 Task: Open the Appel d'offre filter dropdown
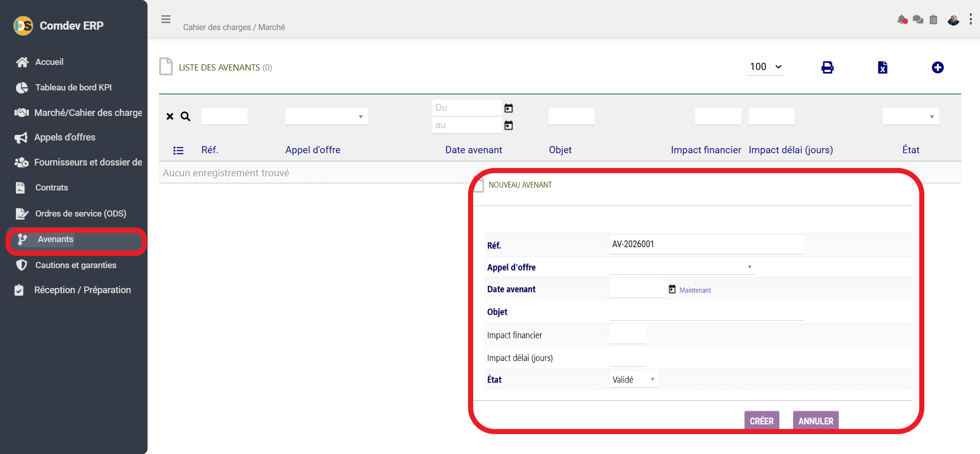[x=327, y=116]
